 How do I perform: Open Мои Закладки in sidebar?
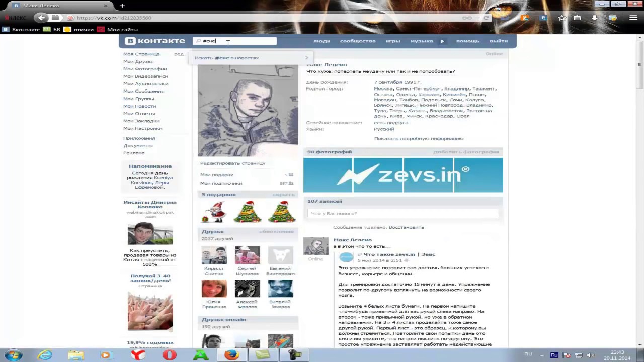pos(141,121)
